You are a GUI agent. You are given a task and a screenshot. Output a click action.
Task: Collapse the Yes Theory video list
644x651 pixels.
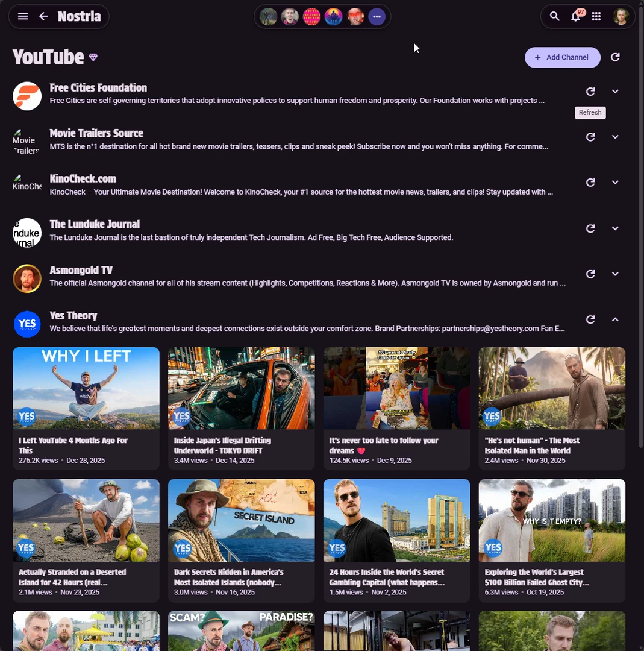pos(615,319)
